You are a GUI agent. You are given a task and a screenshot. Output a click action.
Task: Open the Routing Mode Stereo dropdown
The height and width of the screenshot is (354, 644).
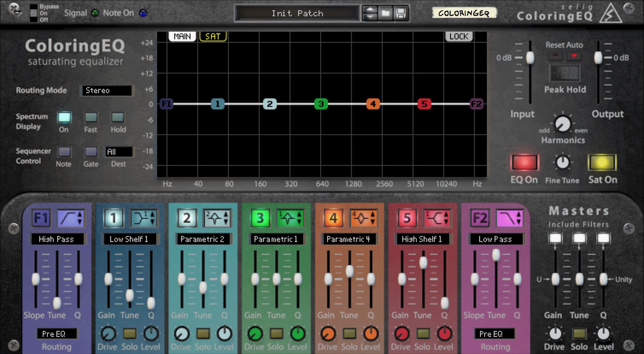point(107,91)
